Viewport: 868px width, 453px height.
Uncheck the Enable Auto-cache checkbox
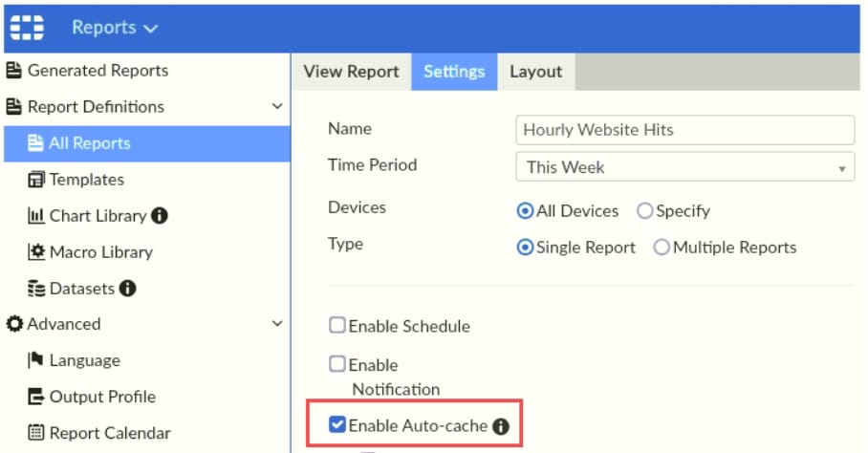pos(336,425)
